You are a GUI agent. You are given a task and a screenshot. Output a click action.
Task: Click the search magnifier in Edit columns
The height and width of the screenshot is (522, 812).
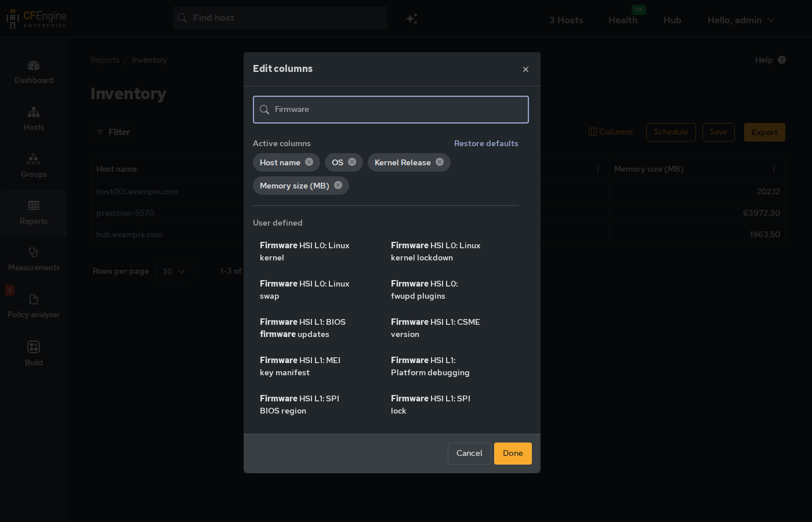click(x=264, y=110)
